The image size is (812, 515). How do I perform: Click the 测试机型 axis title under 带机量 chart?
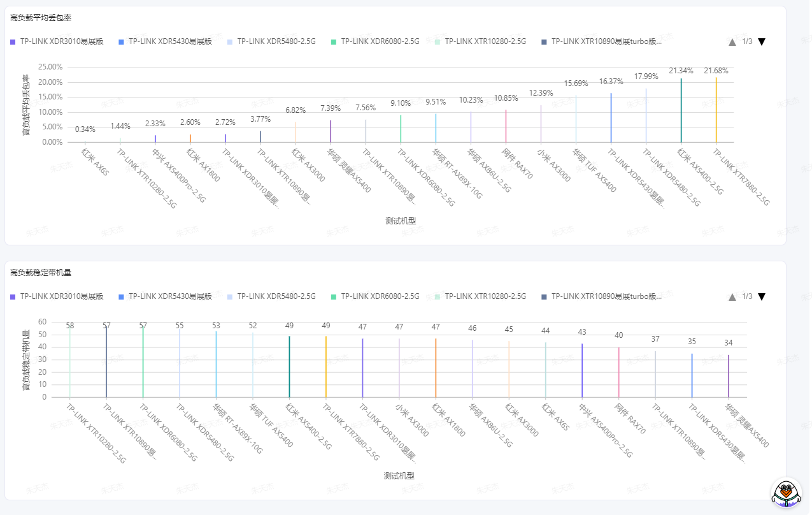(x=399, y=476)
